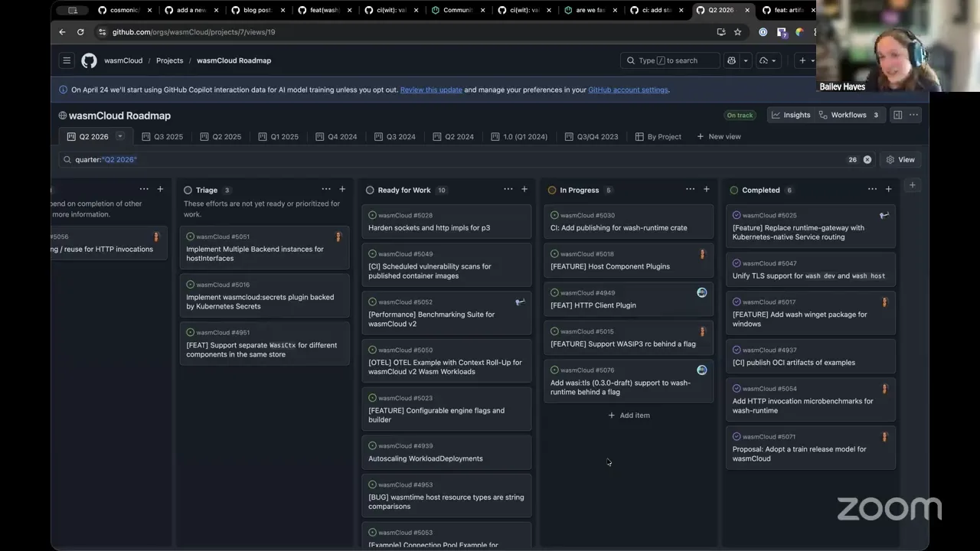Click avatar on Multiple Backend instances card

(x=338, y=236)
